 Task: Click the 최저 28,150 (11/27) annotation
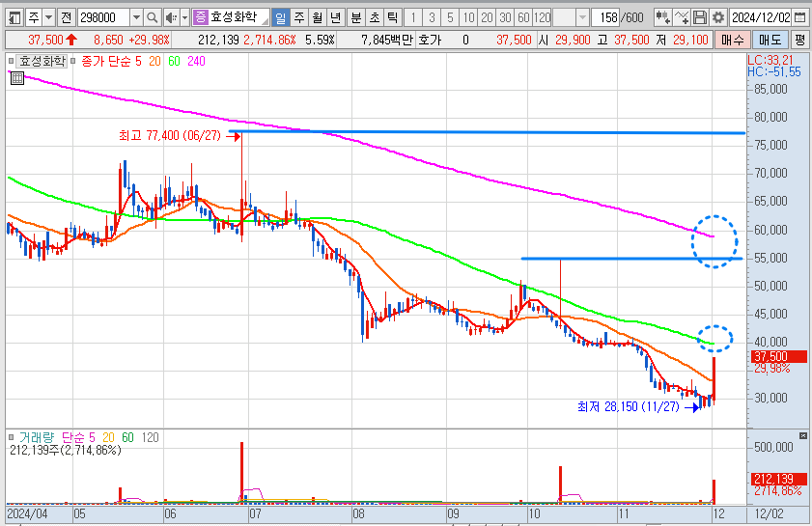click(x=629, y=407)
